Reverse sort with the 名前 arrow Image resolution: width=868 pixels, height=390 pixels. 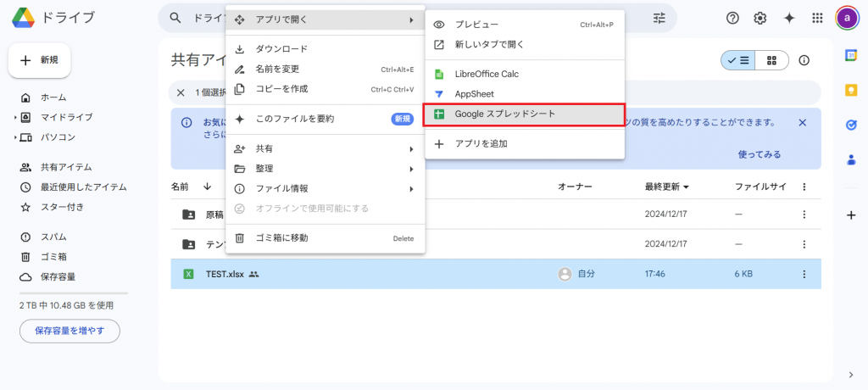[208, 187]
